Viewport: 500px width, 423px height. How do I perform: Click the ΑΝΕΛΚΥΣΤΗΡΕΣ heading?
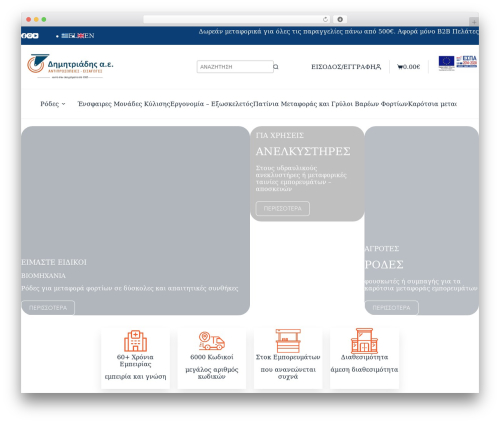click(x=303, y=152)
